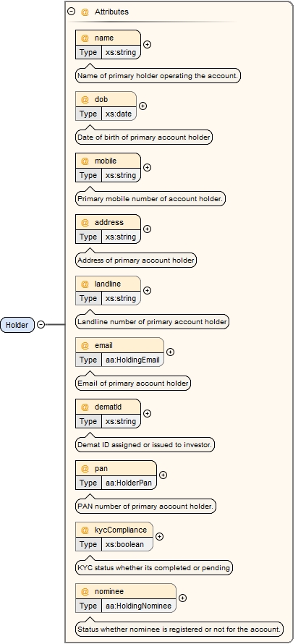Expand the dematId attribute plus icon

point(147,414)
